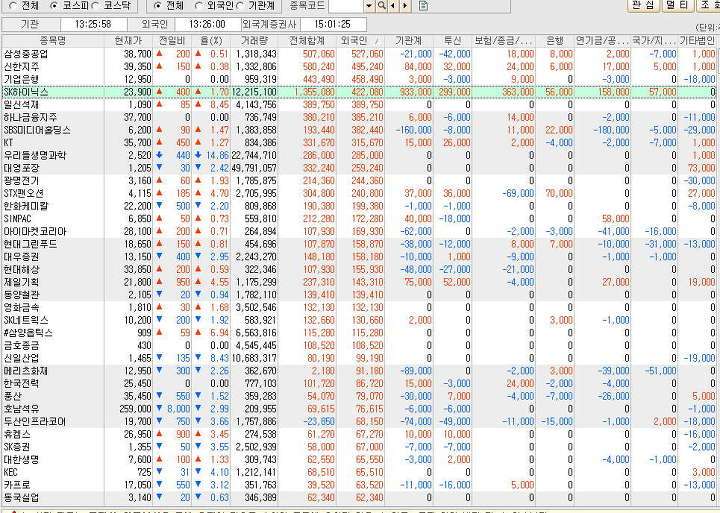The height and width of the screenshot is (513, 720).
Task: Click the 관심 button
Action: pos(643,5)
